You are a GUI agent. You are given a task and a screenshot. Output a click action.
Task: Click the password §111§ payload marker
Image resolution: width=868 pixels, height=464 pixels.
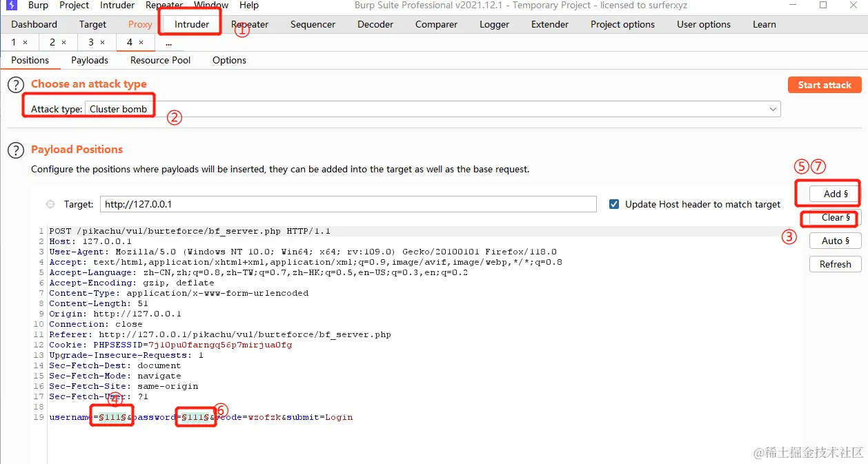point(196,417)
